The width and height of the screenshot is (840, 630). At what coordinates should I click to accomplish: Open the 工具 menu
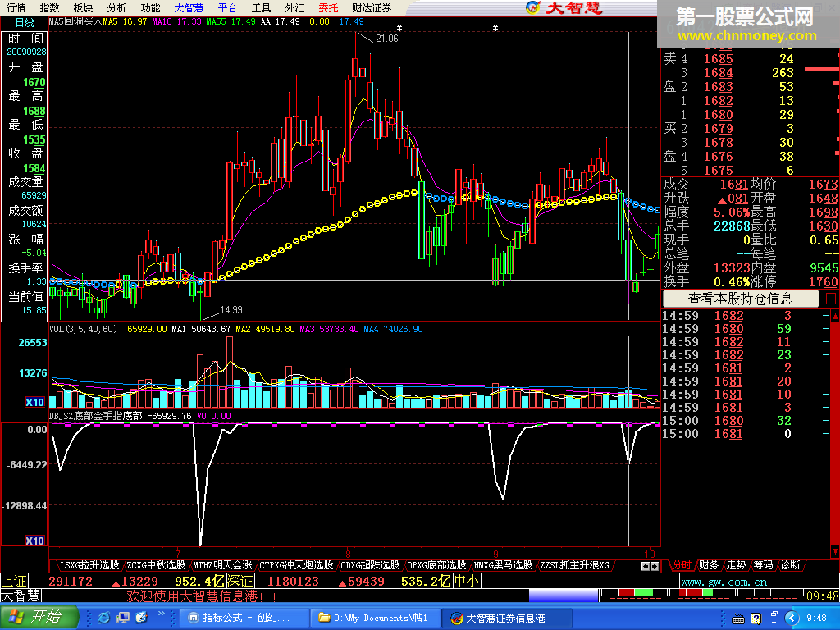(x=262, y=8)
